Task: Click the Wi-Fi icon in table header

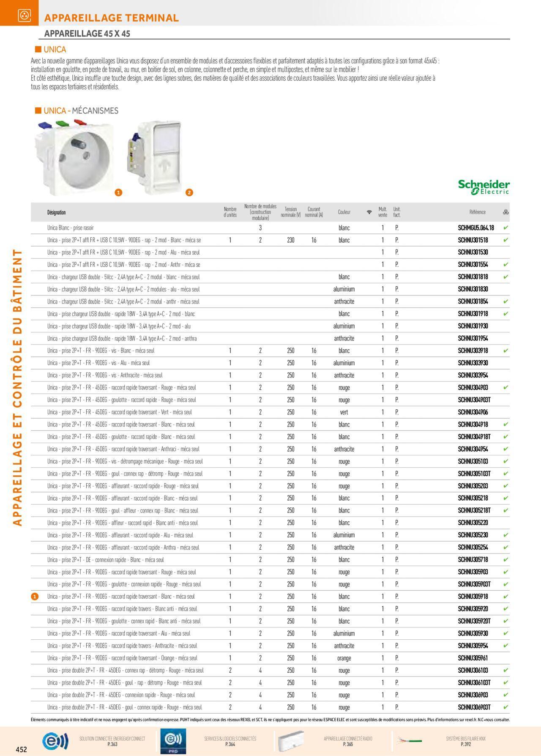Action: 369,212
